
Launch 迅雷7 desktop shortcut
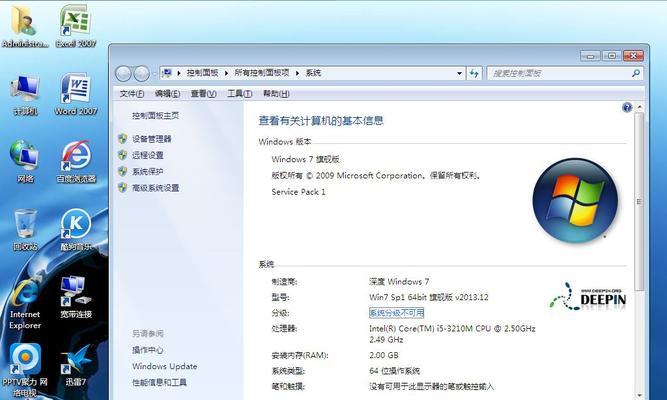[x=76, y=364]
